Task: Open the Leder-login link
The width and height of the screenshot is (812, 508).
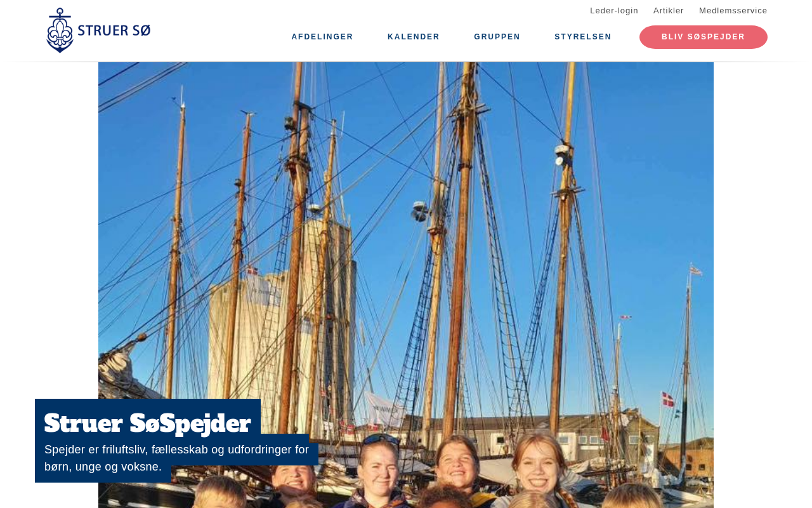Action: click(x=614, y=11)
